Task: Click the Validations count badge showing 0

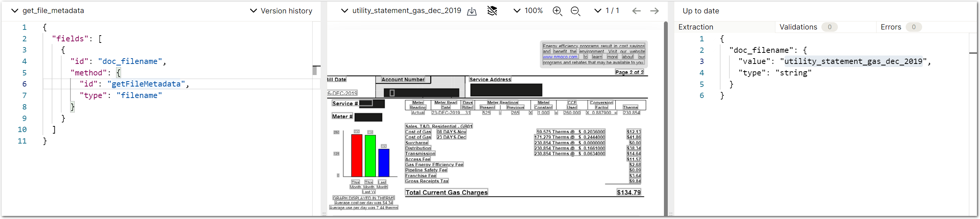Action: pos(829,27)
